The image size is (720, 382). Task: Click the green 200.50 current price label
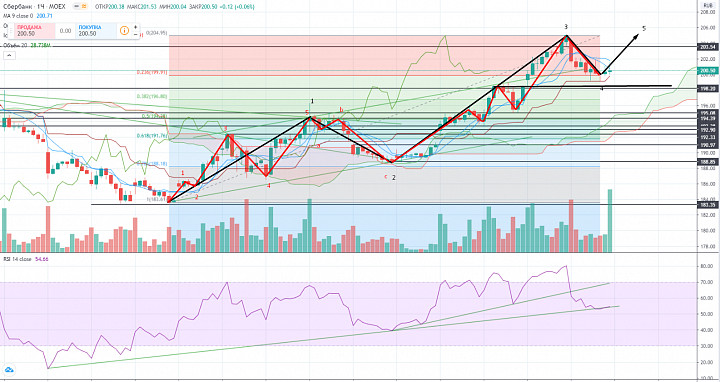click(708, 70)
